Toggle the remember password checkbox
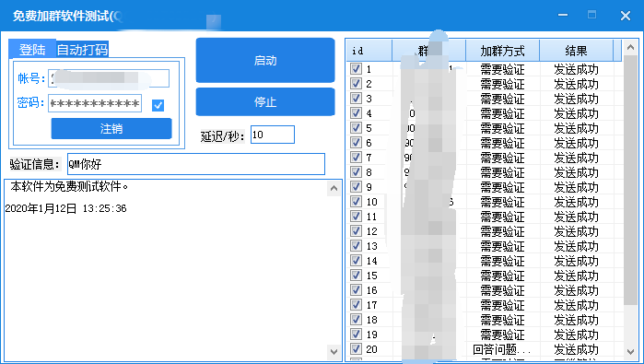644x364 pixels. coord(158,105)
